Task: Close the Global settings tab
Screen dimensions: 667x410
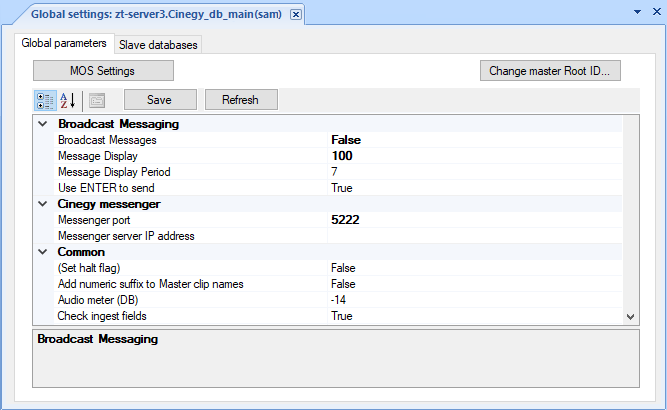Action: (x=296, y=14)
